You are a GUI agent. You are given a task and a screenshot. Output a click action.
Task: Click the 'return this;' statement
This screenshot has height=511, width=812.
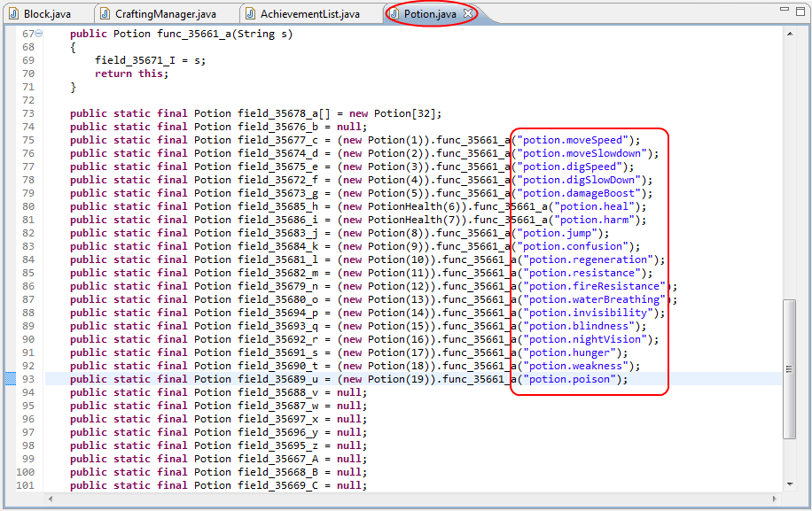[x=131, y=74]
